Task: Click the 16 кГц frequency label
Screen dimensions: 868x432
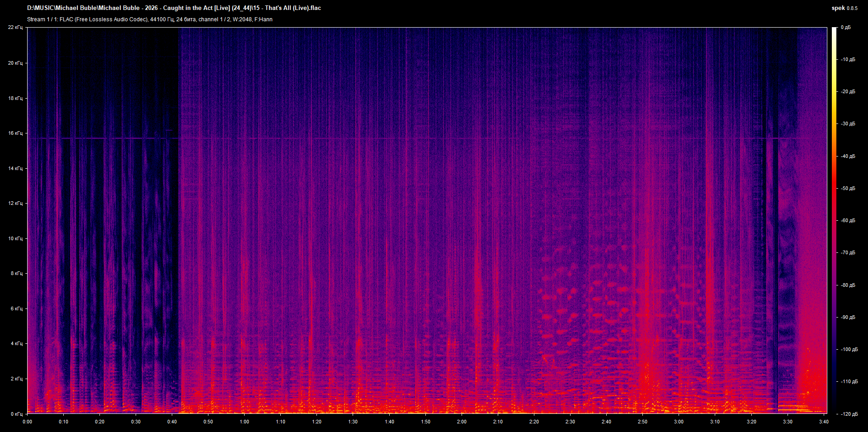Action: tap(15, 133)
